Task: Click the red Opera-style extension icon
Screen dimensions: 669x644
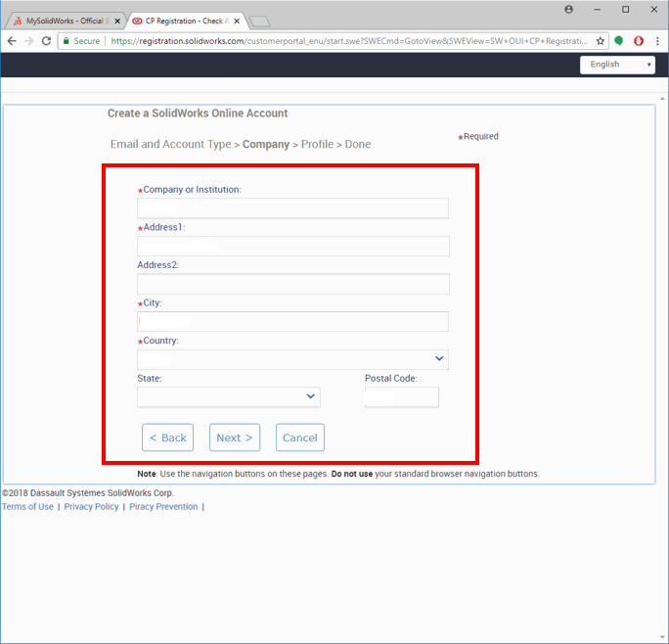Action: (x=639, y=41)
